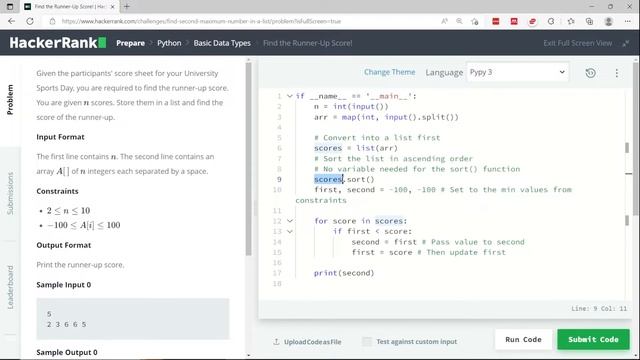Open the Language Pypy 3 dropdown
Screen dimensions: 640x360
517,72
